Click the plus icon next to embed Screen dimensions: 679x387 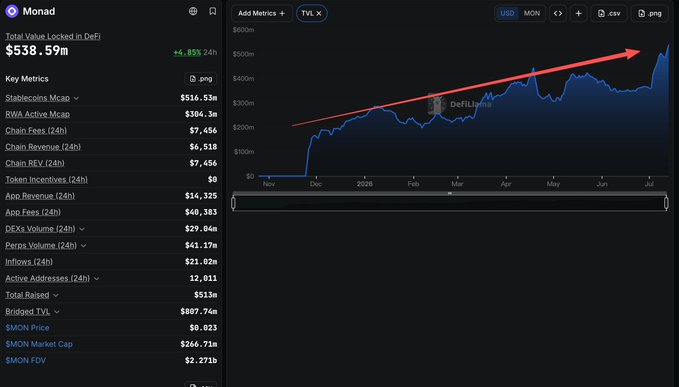point(579,13)
